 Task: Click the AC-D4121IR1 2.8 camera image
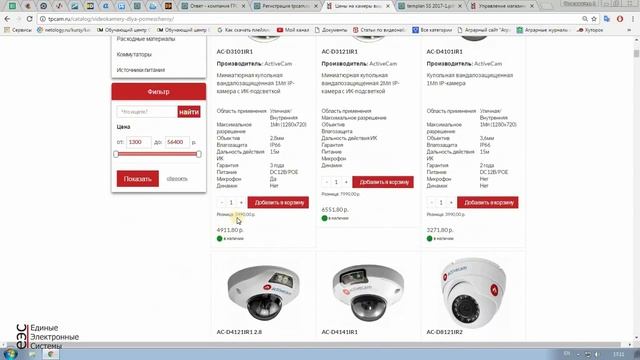[x=263, y=292]
